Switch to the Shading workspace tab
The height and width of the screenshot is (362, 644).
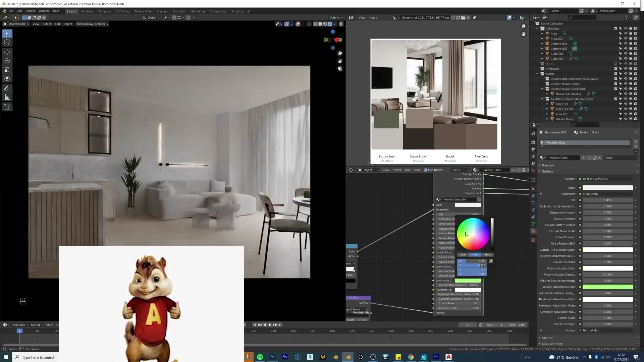[162, 11]
